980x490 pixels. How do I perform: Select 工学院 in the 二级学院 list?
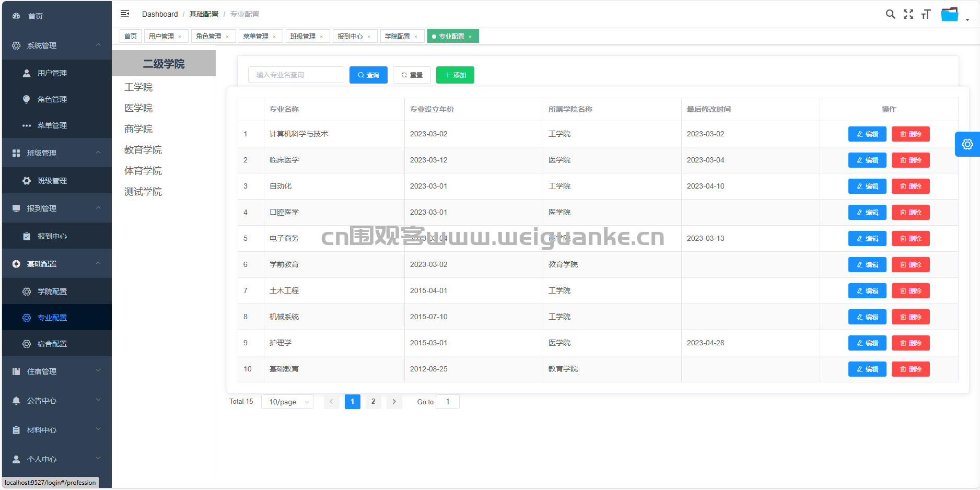click(x=138, y=87)
